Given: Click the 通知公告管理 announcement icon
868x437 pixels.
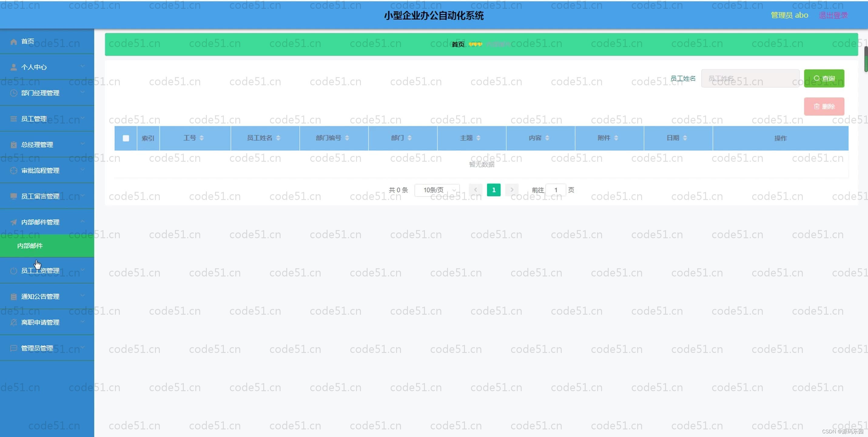Looking at the screenshot, I should tap(13, 296).
